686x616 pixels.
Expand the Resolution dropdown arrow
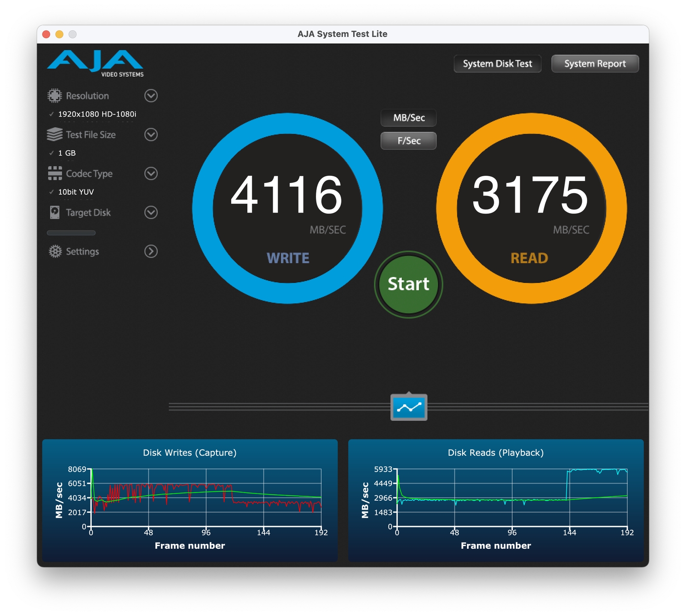pos(151,96)
